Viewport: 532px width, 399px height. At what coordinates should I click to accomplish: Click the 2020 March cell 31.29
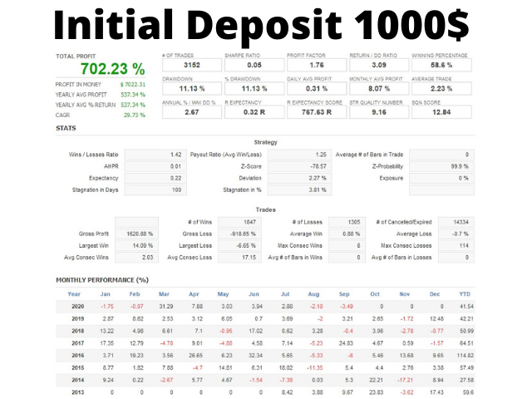click(166, 307)
